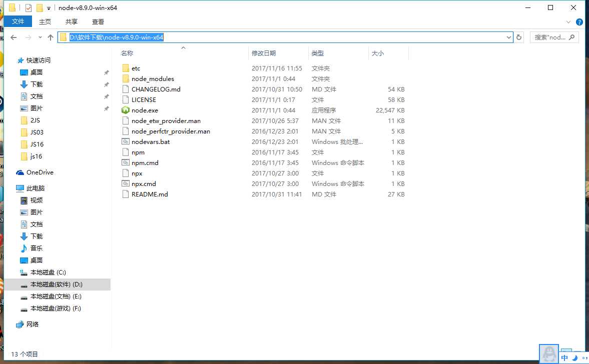Switch to the 查看 tab
This screenshot has height=364, width=589.
(98, 22)
